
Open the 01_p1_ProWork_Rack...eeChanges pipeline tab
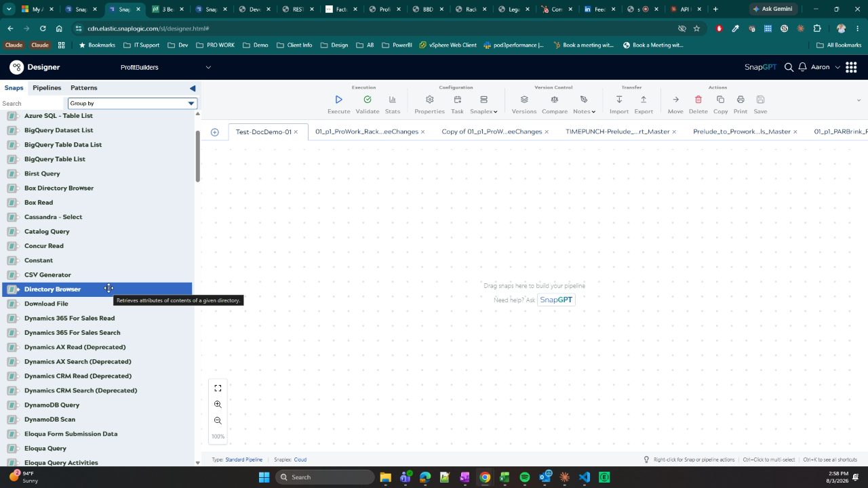click(367, 131)
